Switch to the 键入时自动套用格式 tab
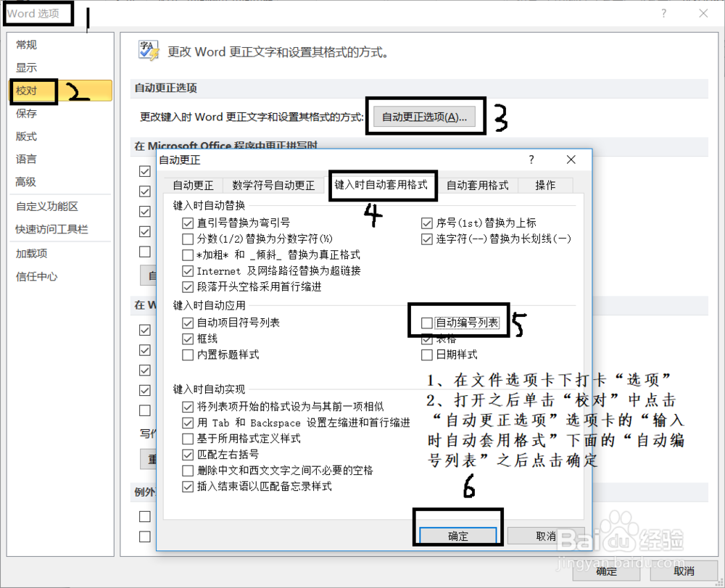This screenshot has height=588, width=725. 381,184
